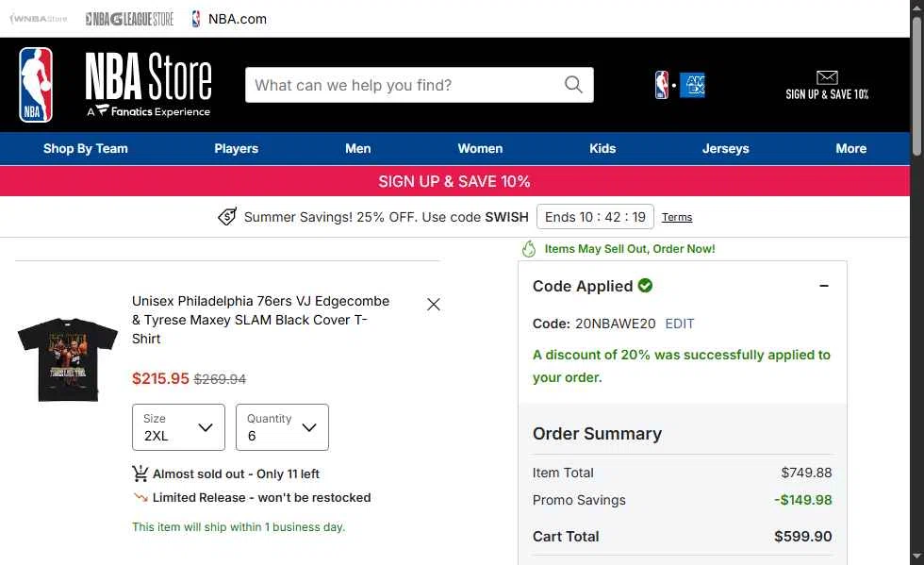Open the Terms link for SWISH offer
The width and height of the screenshot is (924, 565).
pos(677,217)
